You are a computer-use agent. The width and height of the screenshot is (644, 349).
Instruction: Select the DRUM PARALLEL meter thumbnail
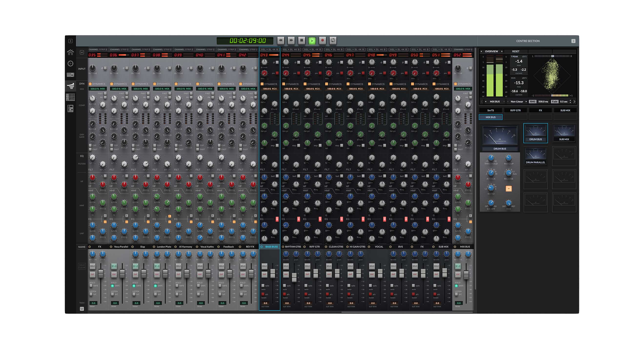(535, 156)
